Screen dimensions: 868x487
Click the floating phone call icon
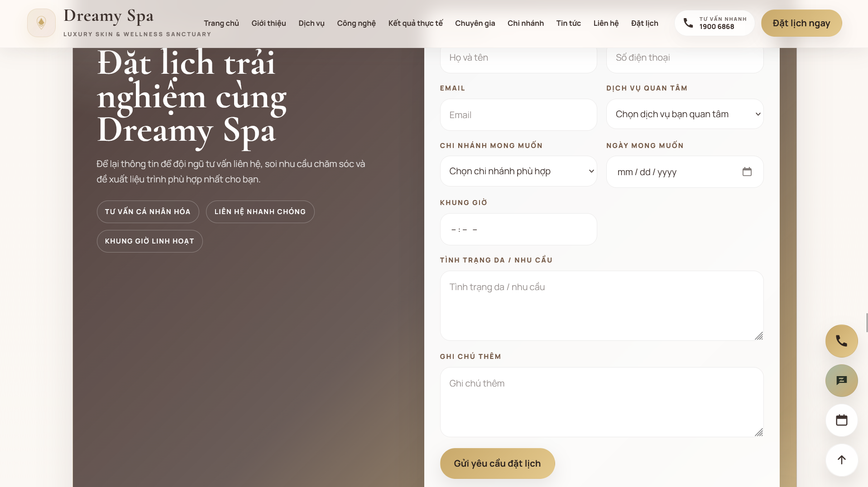[841, 341]
